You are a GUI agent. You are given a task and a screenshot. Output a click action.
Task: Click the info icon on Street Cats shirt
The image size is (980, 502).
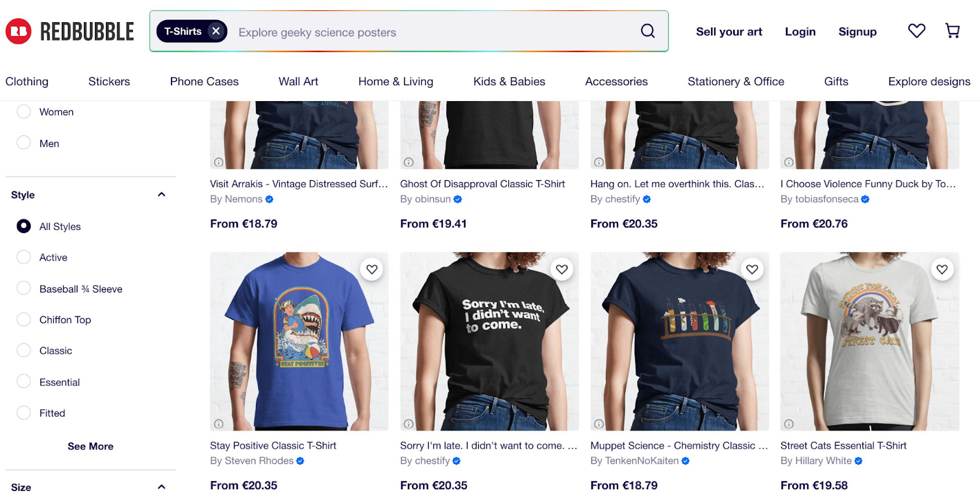[x=788, y=424]
